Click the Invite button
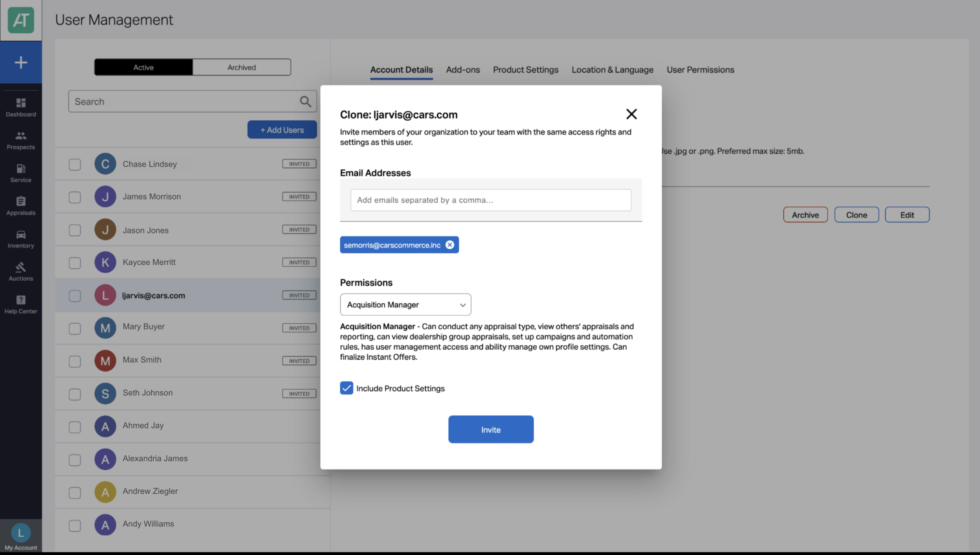This screenshot has width=980, height=555. (x=491, y=429)
